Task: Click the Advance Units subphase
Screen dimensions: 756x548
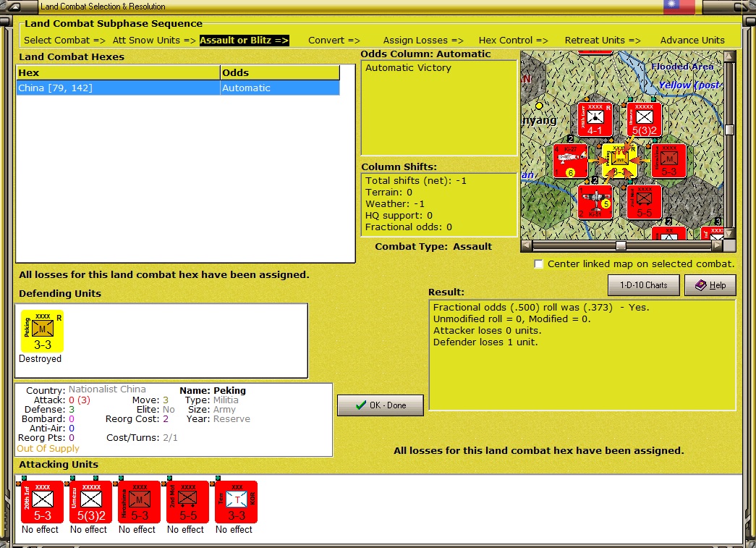Action: tap(692, 40)
